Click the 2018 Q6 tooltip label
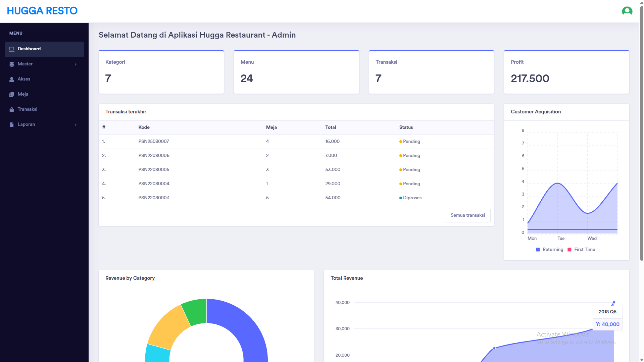Screen dimensions: 644x362 (607, 312)
